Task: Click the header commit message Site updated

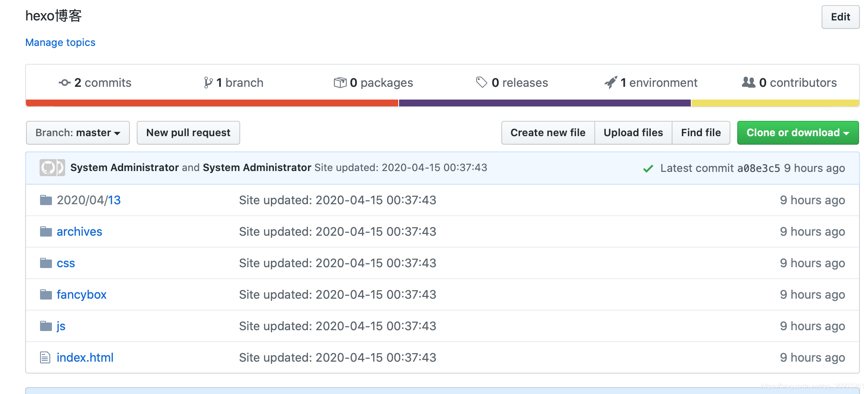Action: [x=401, y=168]
